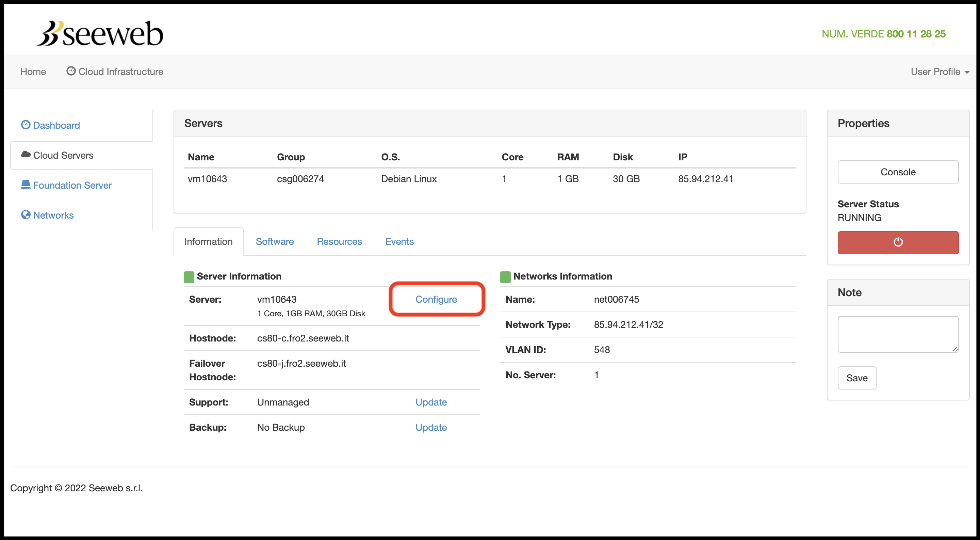The height and width of the screenshot is (540, 980).
Task: Click the Cloud Infrastructure gauge icon
Action: coord(71,71)
